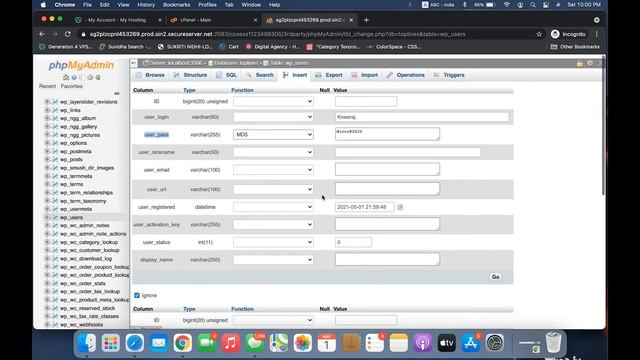This screenshot has width=640, height=360.
Task: Open the wp_postmeta table link
Action: [76, 151]
